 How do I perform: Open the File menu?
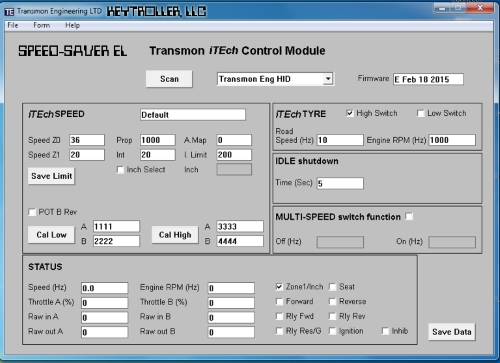(13, 25)
